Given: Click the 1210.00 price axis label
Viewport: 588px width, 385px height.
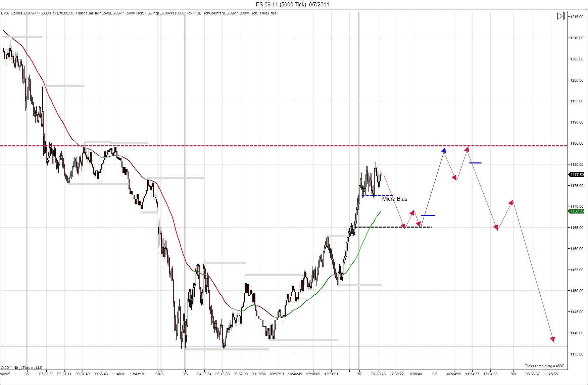Looking at the screenshot, I should pyautogui.click(x=577, y=38).
